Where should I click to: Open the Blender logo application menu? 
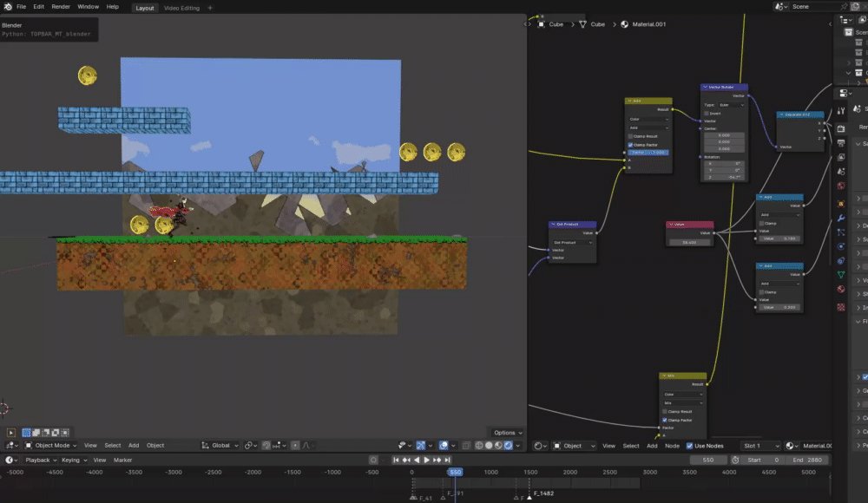click(8, 7)
